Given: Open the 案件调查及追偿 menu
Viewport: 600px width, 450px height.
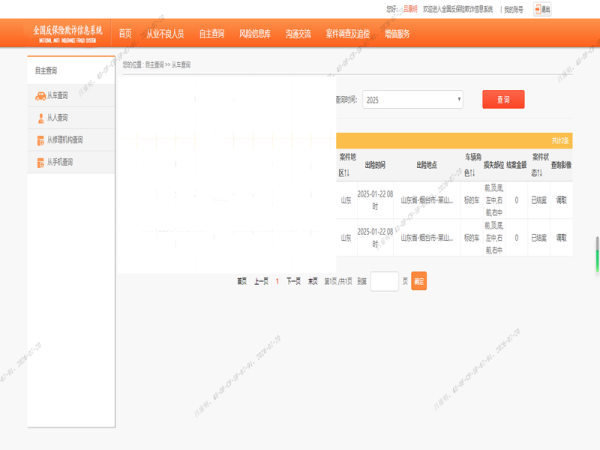Looking at the screenshot, I should point(348,34).
